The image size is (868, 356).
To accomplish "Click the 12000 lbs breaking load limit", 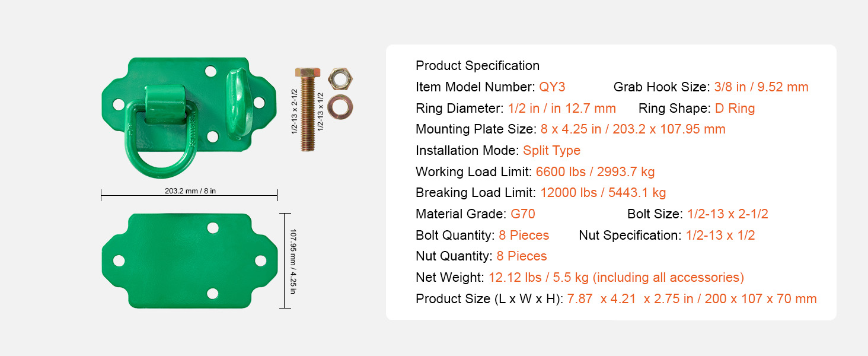I will pos(603,193).
